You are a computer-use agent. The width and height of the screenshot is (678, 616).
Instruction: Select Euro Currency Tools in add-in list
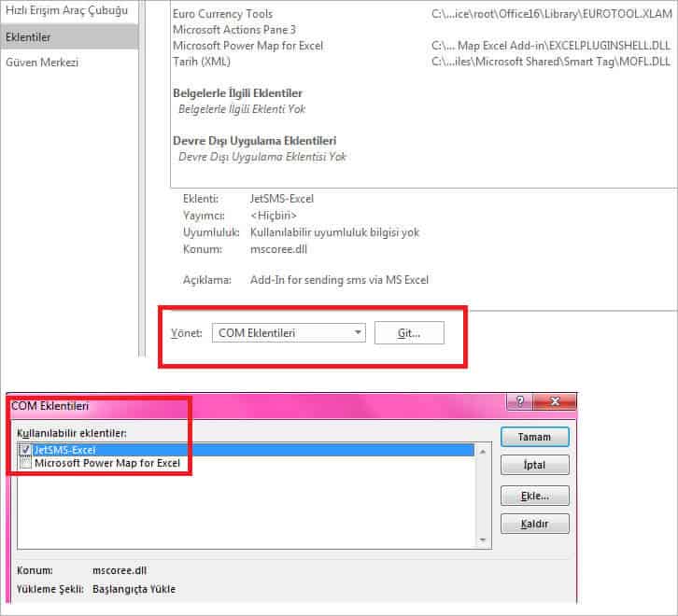pos(223,14)
